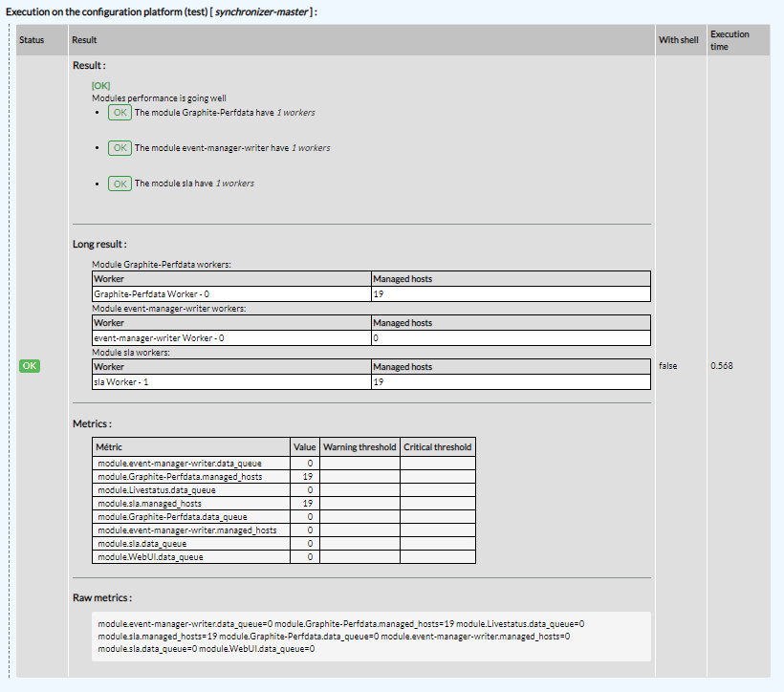Click the Status column header

pyautogui.click(x=32, y=40)
